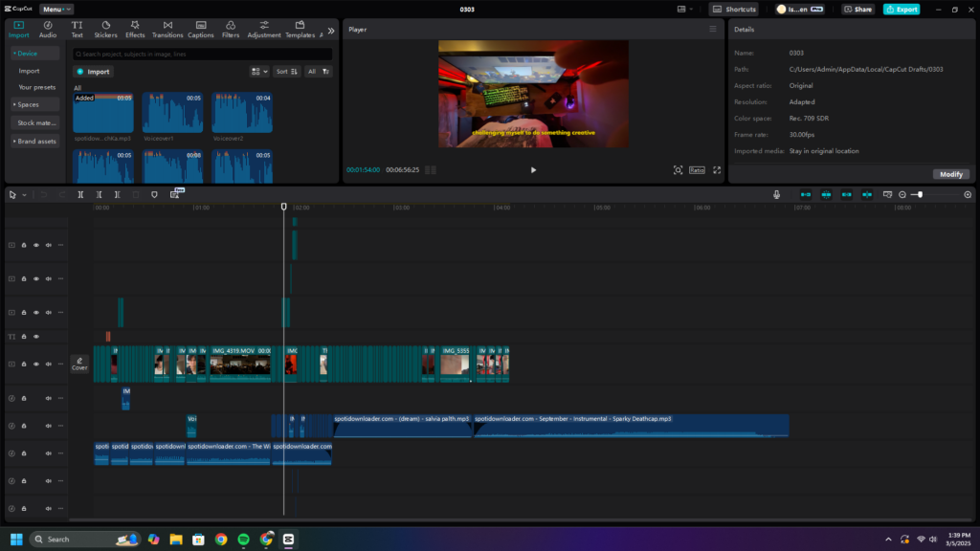Open Microsoft Store from the taskbar
The height and width of the screenshot is (551, 980).
click(x=199, y=540)
